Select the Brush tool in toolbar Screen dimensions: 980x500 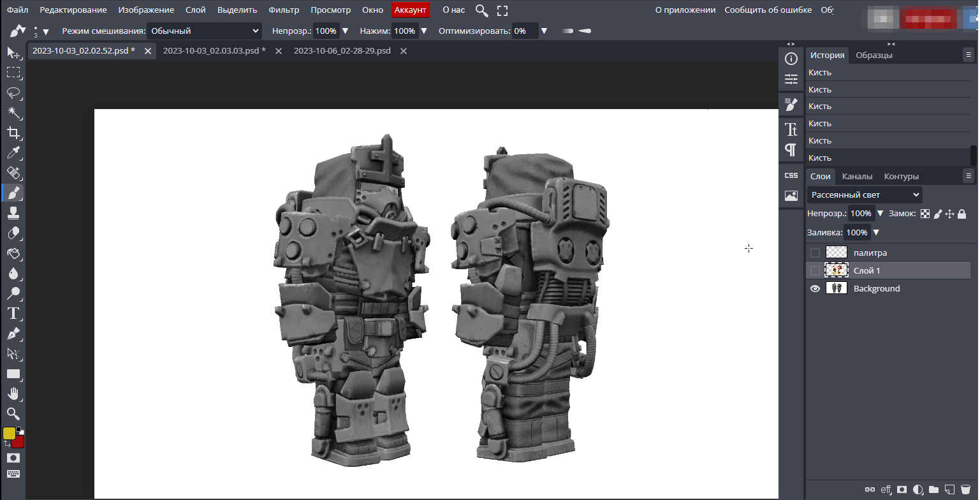pyautogui.click(x=13, y=193)
